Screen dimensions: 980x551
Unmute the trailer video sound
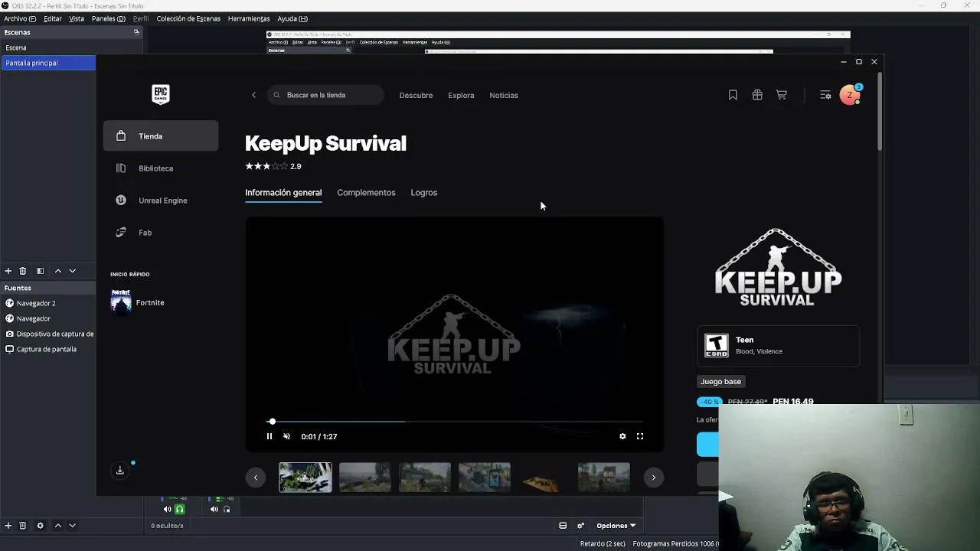coord(287,436)
